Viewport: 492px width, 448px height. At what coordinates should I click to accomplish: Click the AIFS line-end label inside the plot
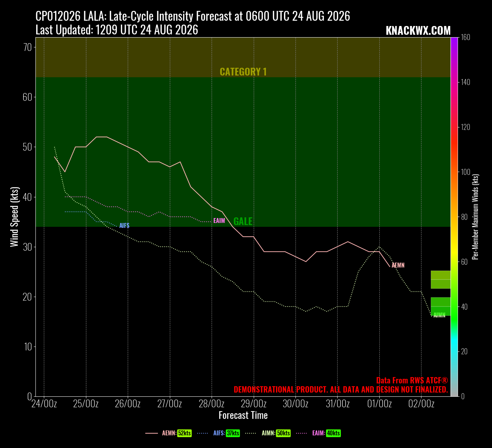point(124,226)
